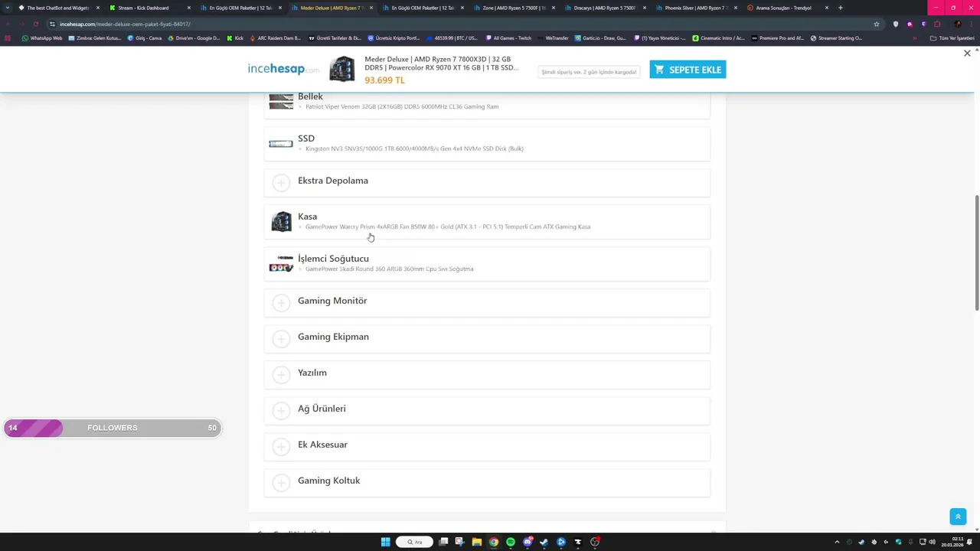This screenshot has width=980, height=551.
Task: Switch to Phoenix Silver AMD Ryzen 7 tab
Action: pos(696,8)
